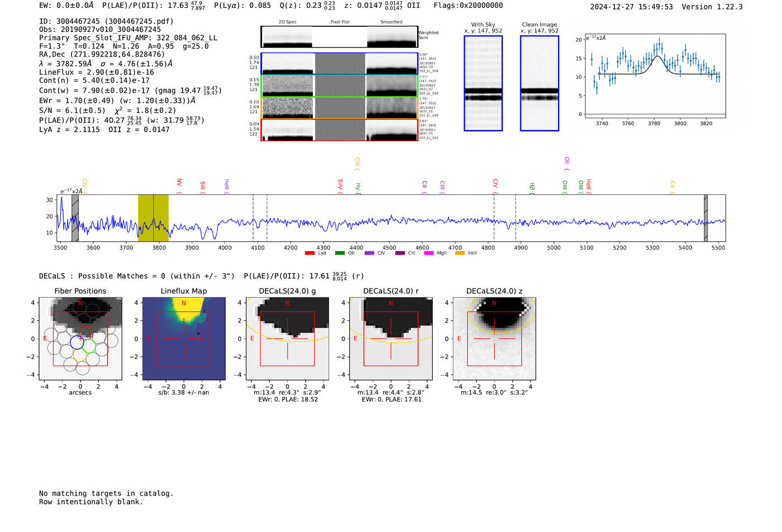Click the SiII line marker above the spectrum
The width and height of the screenshot is (782, 532).
click(203, 186)
